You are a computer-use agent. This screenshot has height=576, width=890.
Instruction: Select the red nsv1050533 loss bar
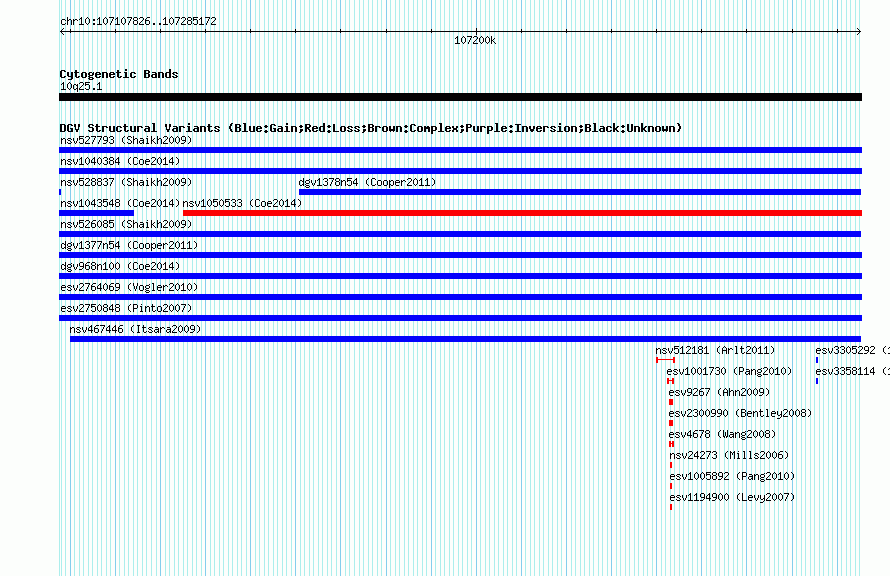[522, 213]
